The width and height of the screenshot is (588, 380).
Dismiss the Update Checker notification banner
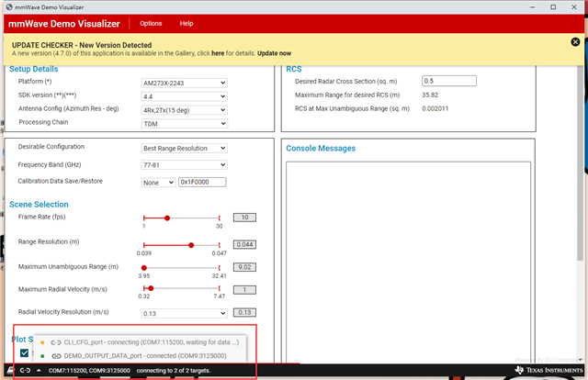click(575, 42)
